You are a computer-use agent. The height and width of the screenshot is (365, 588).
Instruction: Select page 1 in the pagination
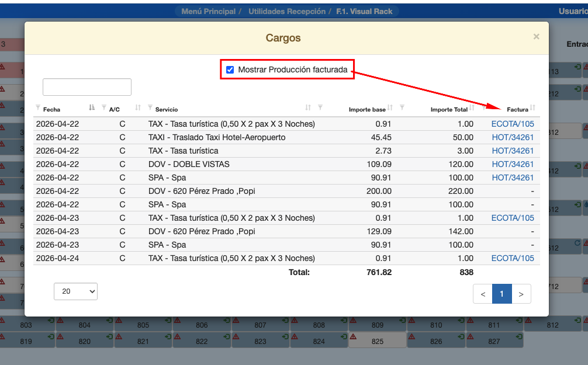[x=501, y=294]
